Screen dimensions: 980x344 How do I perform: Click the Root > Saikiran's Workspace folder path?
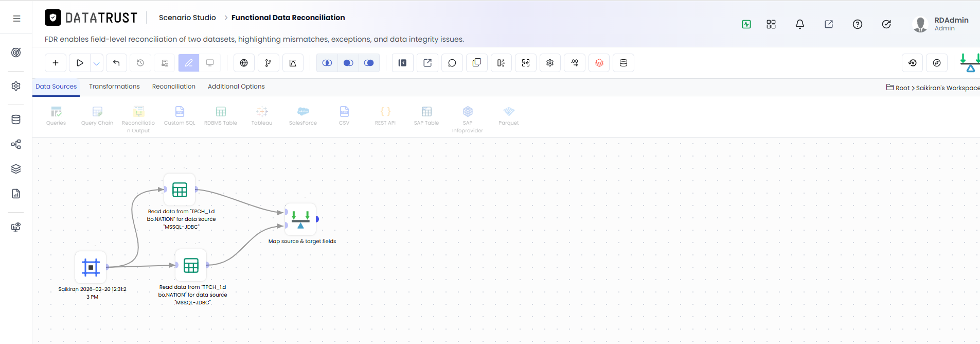tap(933, 88)
